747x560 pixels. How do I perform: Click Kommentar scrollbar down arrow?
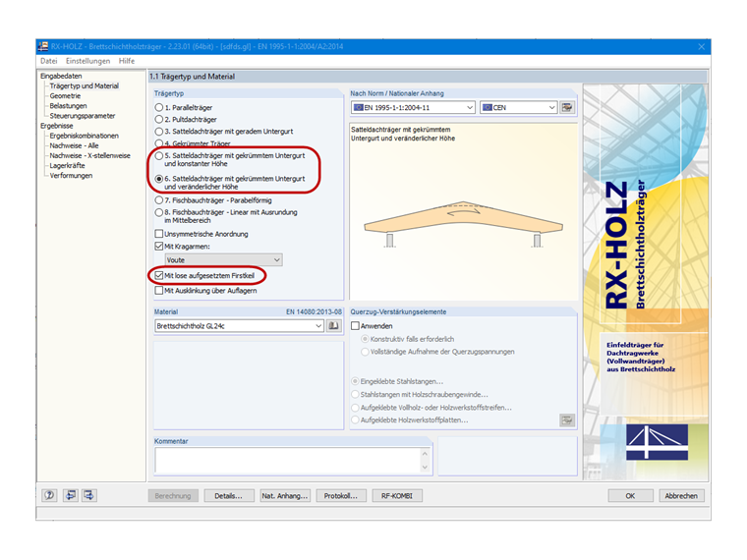coord(425,467)
